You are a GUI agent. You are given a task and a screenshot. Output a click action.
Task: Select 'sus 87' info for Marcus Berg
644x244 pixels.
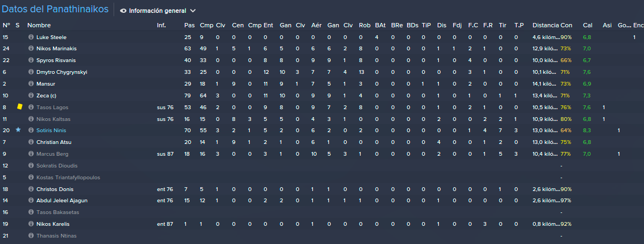click(x=165, y=154)
